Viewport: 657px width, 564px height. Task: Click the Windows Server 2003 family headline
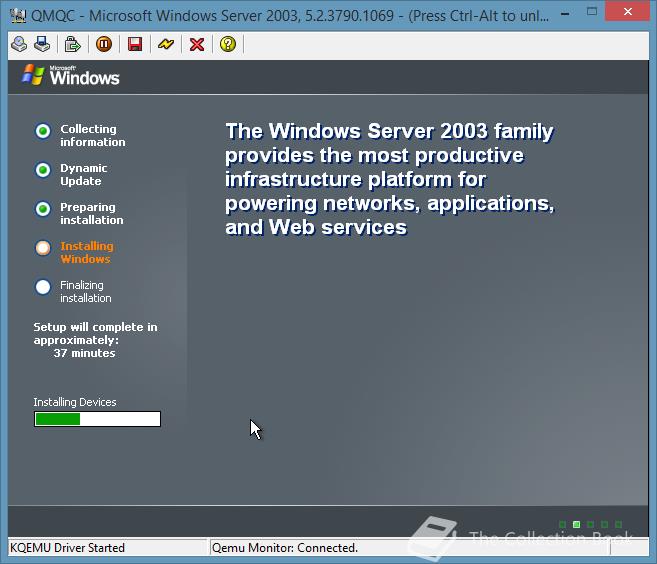pos(390,179)
